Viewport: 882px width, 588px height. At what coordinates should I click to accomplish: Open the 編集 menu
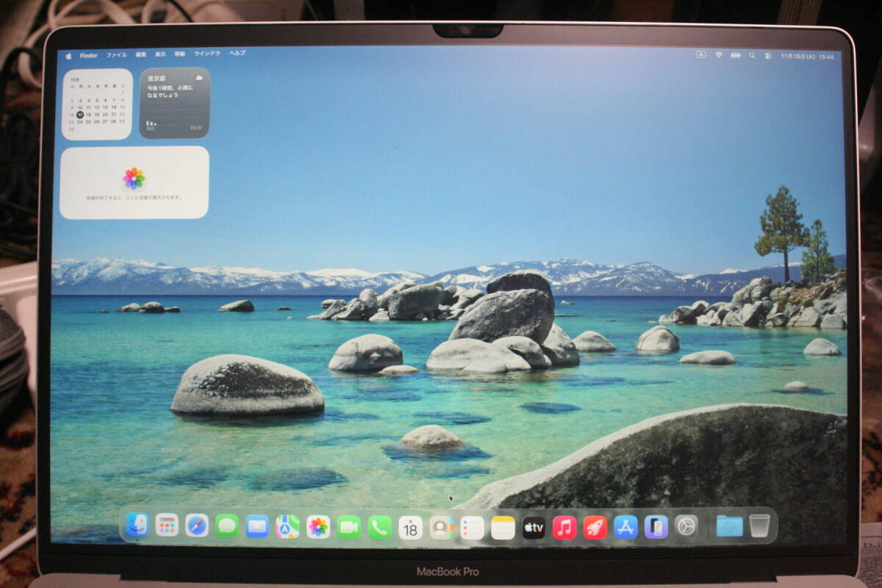[141, 54]
